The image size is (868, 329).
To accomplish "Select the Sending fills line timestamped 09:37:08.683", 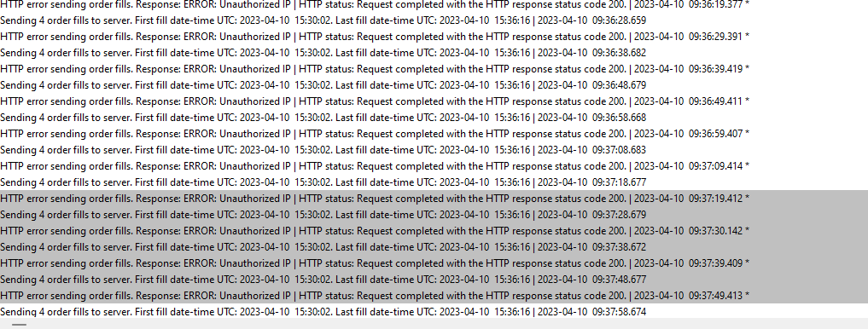I will pyautogui.click(x=434, y=150).
